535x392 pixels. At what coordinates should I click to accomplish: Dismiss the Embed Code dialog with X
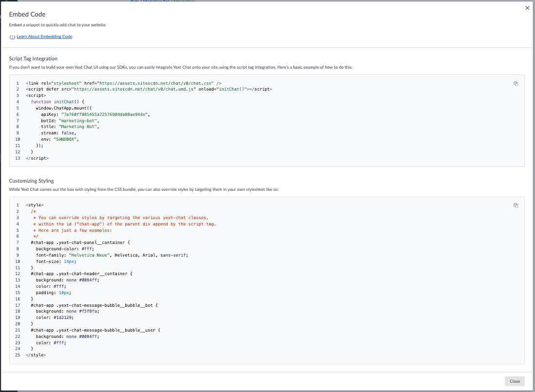click(527, 8)
